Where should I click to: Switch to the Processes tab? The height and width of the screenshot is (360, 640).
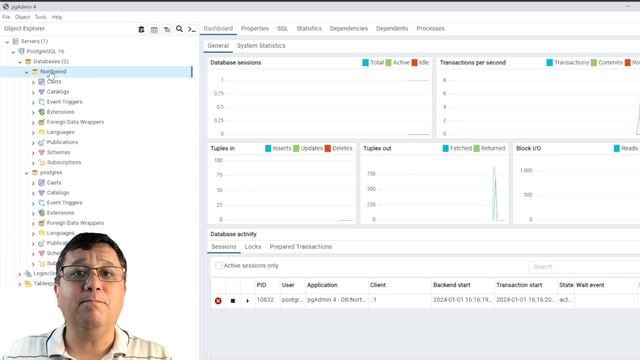click(430, 29)
